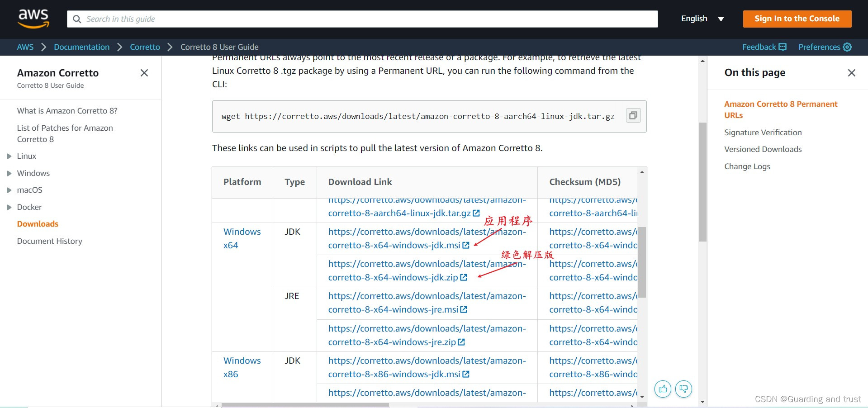868x408 pixels.
Task: Focus the 'Search in this guide' field
Action: 362,19
